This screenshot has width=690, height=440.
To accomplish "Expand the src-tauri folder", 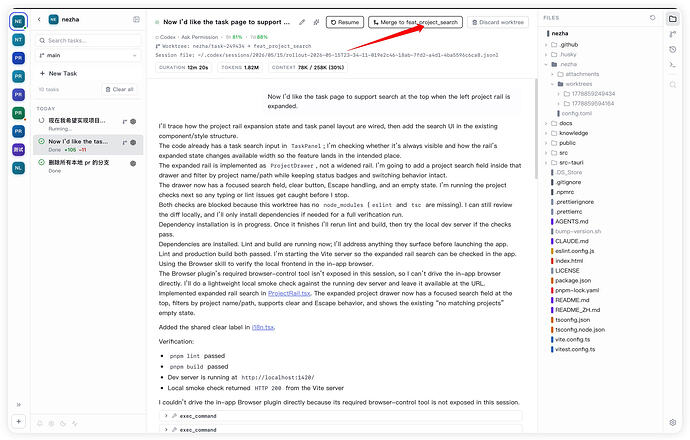I will 546,162.
